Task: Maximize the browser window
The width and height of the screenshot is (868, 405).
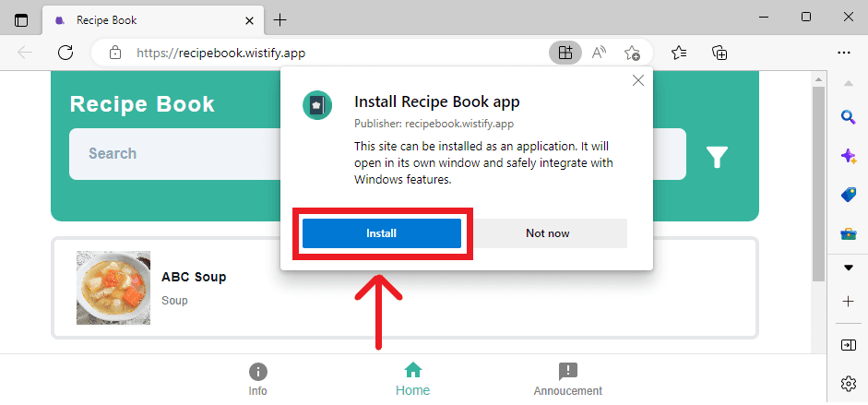Action: click(x=806, y=18)
